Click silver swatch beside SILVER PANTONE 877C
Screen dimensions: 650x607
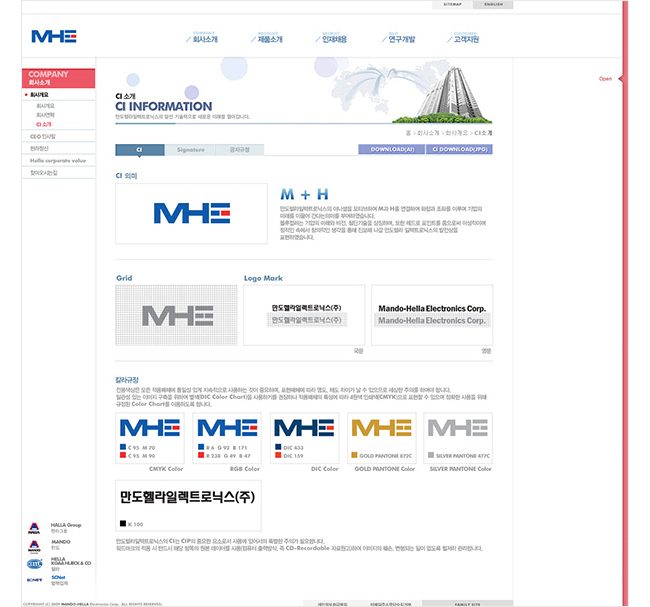click(431, 455)
